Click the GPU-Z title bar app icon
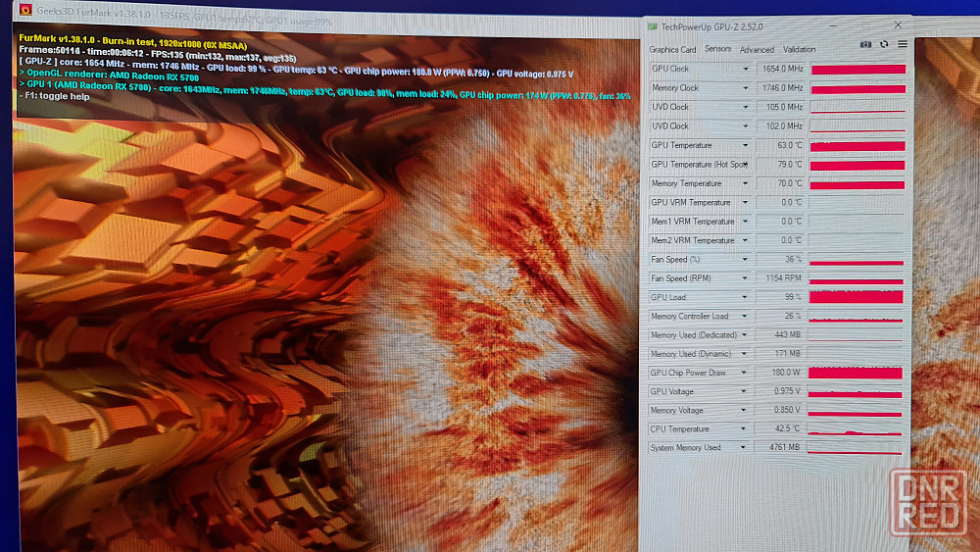 click(x=654, y=26)
